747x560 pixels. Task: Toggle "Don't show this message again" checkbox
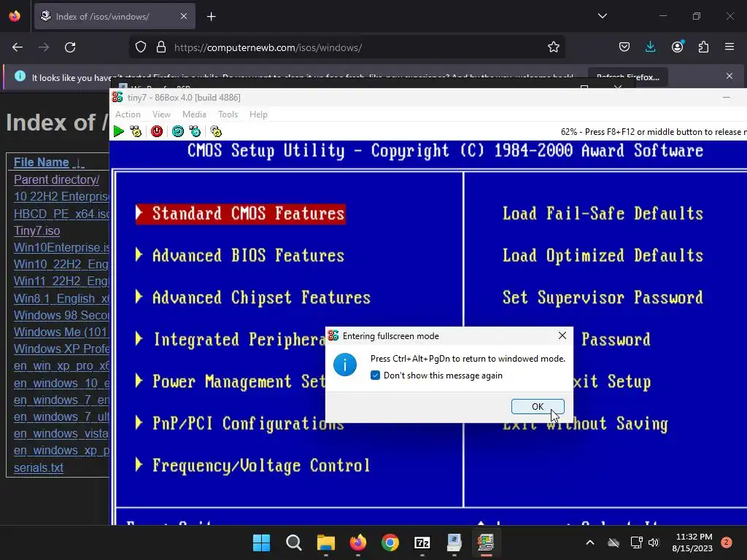point(376,376)
